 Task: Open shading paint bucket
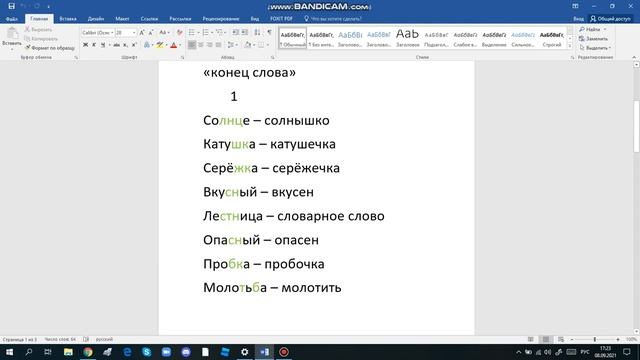[248, 45]
